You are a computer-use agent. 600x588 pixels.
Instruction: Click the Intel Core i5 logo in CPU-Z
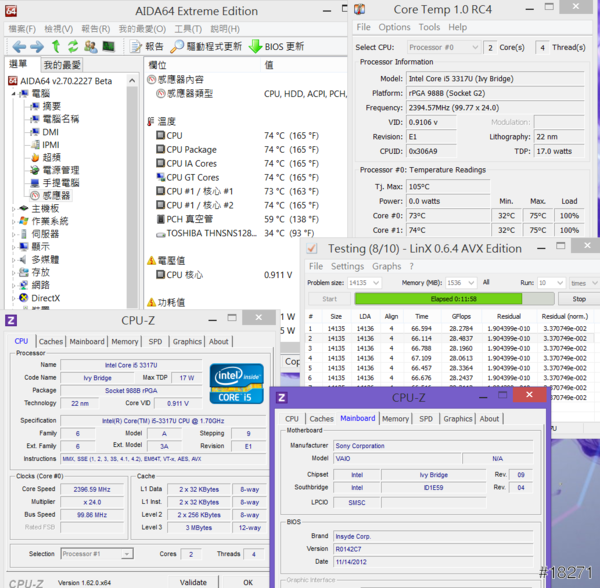coord(237,384)
